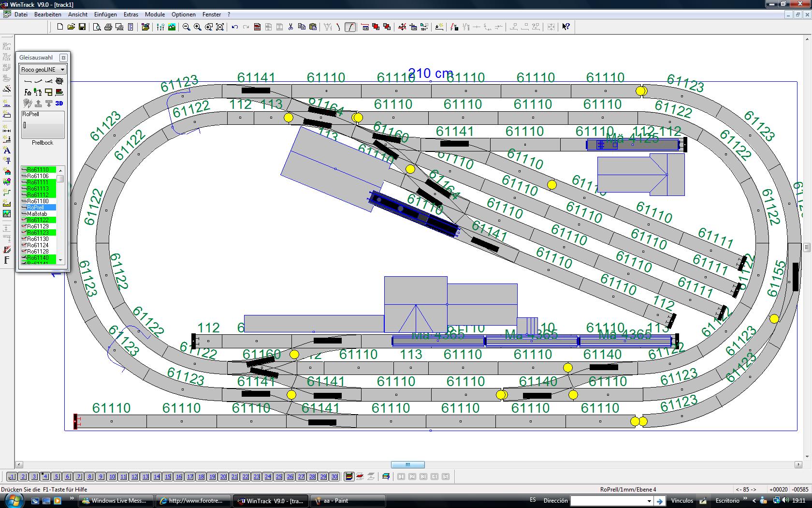Click the turntable icon in Gleisauswahl panel
Screen dimensions: 812x508
pos(59,81)
